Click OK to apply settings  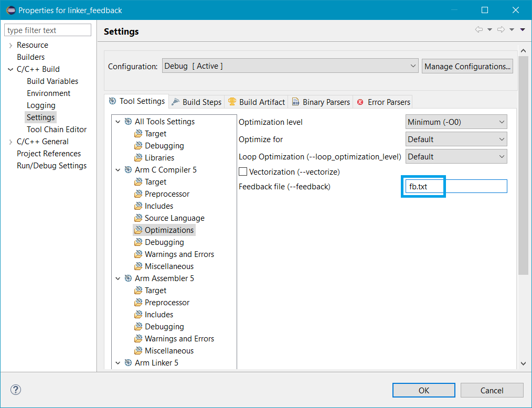click(x=423, y=390)
